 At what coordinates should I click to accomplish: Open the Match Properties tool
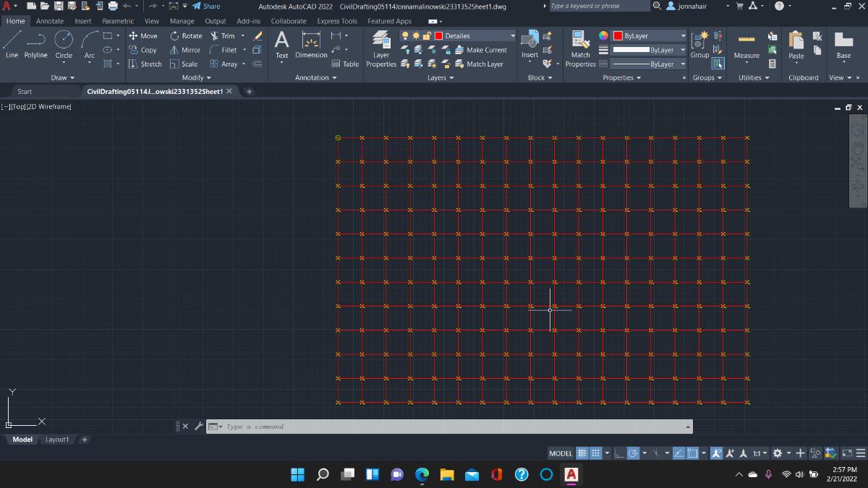point(580,49)
